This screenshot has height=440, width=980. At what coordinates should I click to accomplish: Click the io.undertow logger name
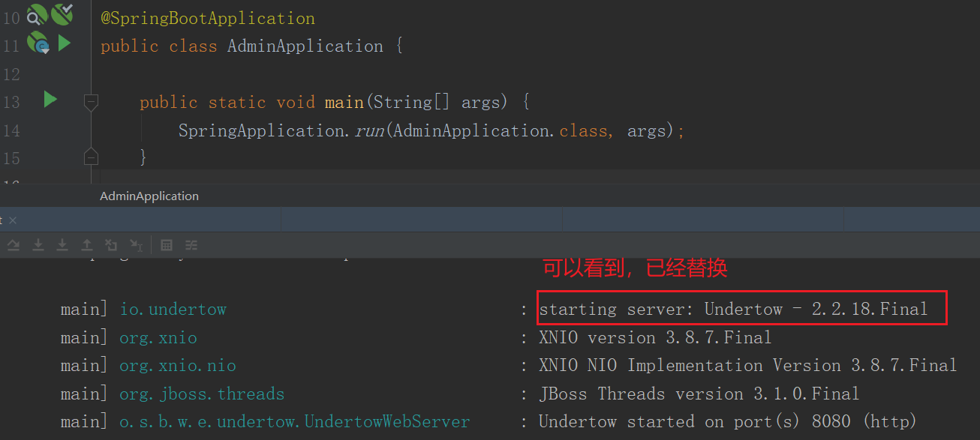(173, 309)
